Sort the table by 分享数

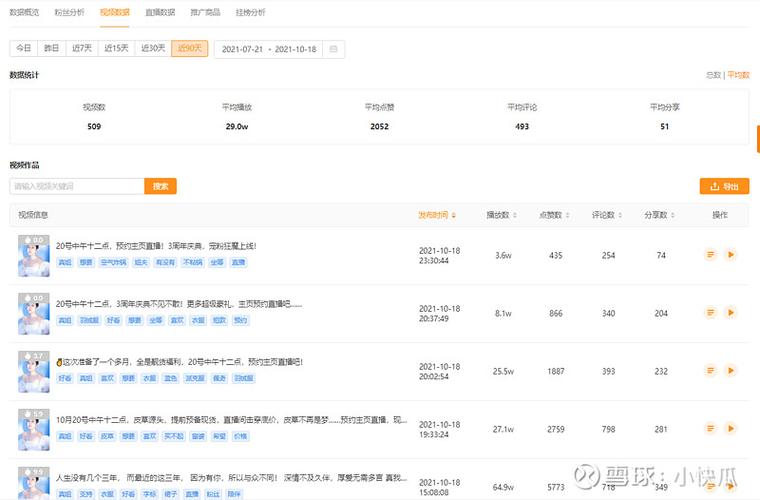660,215
